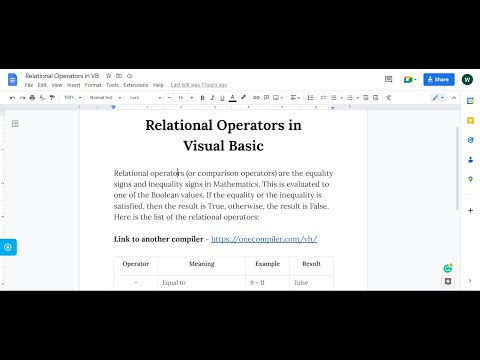This screenshot has width=480, height=360.
Task: Check the cloud document status icon
Action: tap(130, 76)
